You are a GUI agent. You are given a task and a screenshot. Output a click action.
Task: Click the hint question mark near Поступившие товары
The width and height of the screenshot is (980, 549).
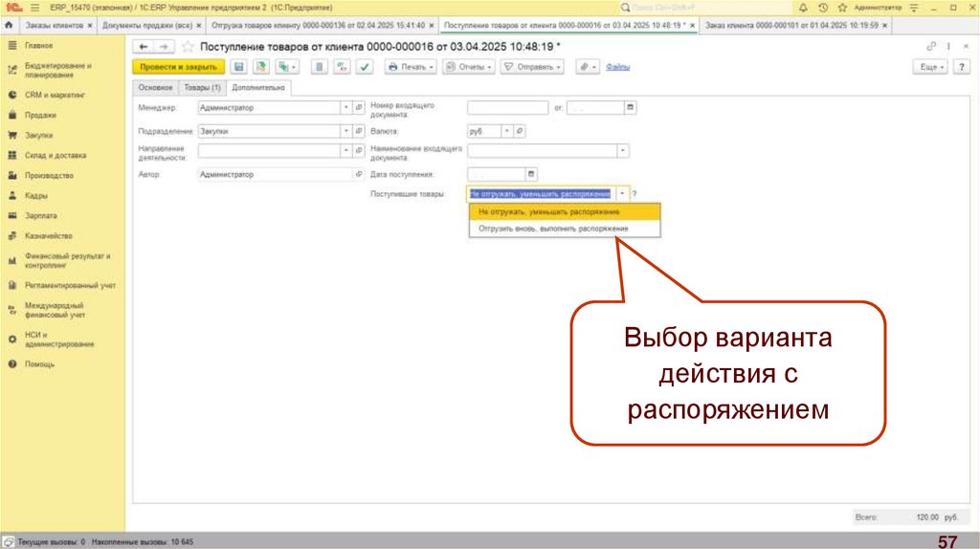(x=635, y=194)
